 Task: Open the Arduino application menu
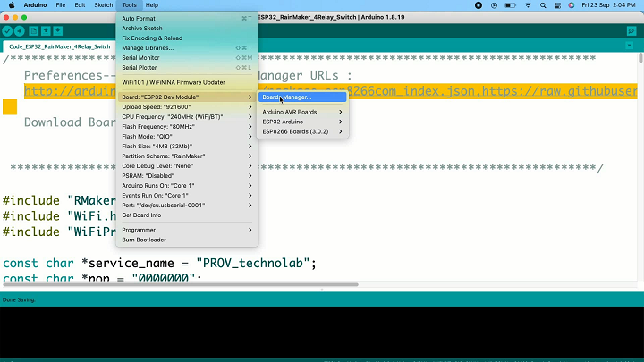tap(35, 5)
